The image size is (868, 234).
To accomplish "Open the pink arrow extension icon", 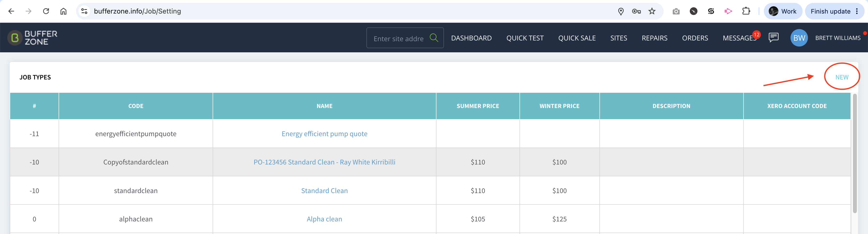I will coord(728,11).
